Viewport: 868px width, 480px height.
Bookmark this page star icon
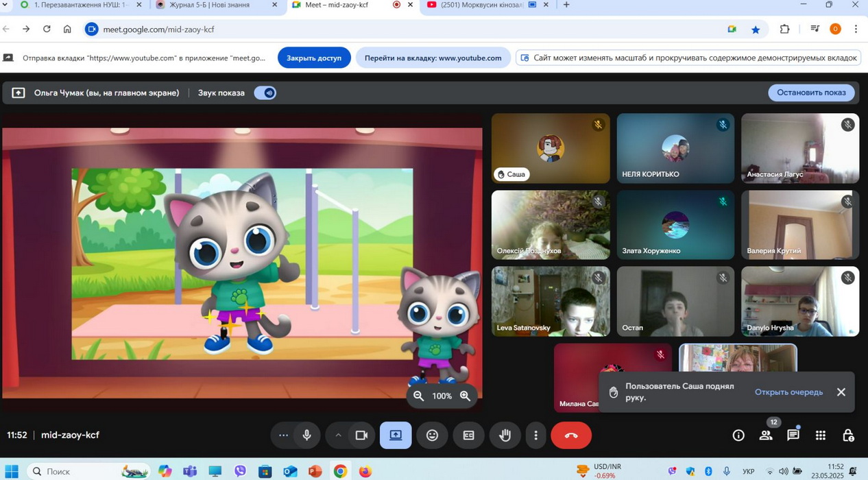pyautogui.click(x=756, y=29)
